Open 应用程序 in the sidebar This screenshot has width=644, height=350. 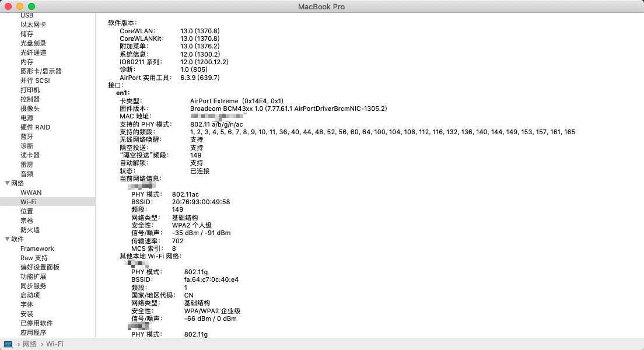click(x=33, y=332)
